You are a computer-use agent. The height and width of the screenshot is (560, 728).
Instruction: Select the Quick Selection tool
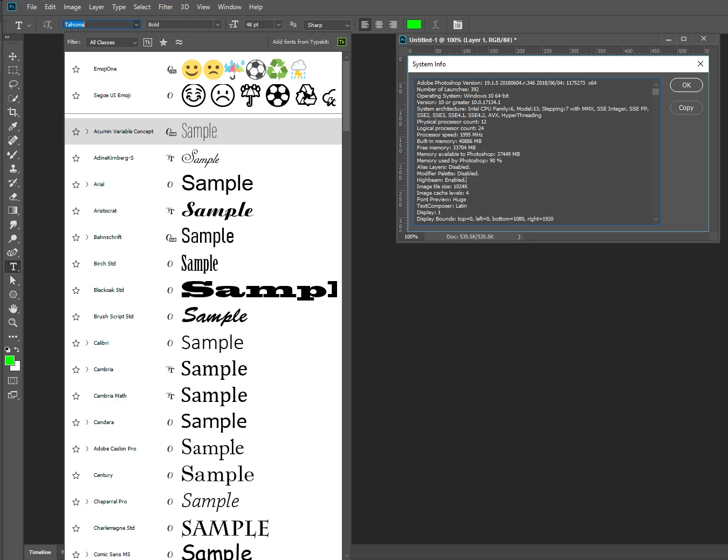13,98
